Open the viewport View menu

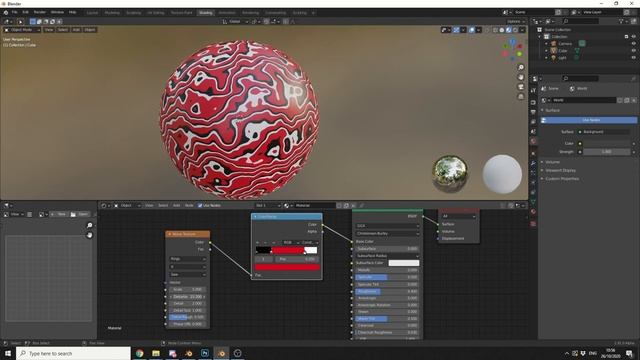pos(49,30)
